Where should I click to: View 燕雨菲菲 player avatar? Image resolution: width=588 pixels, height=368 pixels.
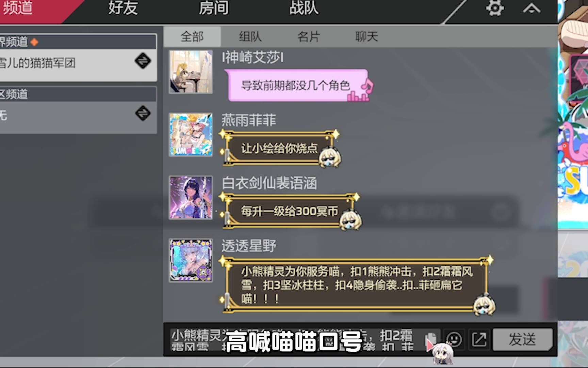[x=191, y=135]
